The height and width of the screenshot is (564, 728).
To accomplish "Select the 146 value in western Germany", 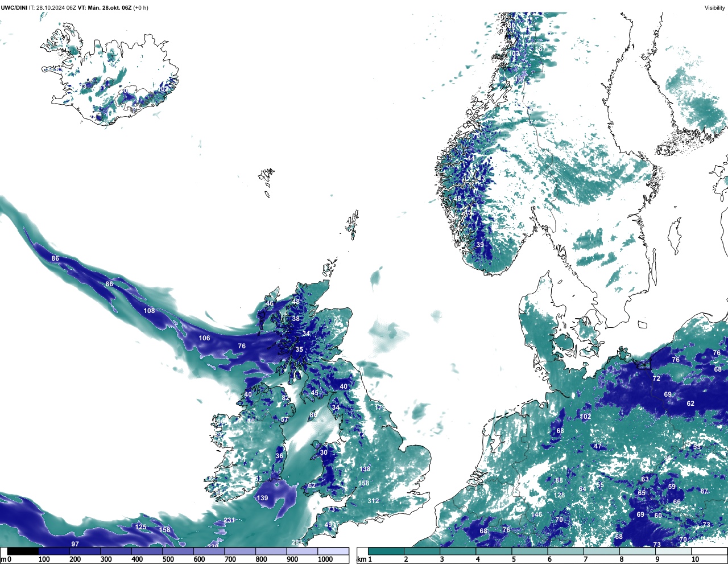I will tap(536, 514).
